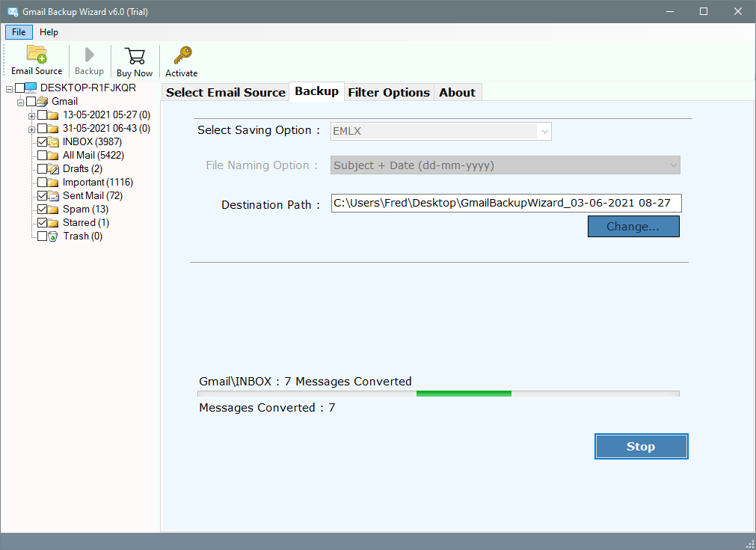This screenshot has height=550, width=756.
Task: Select the Spam (13) label
Action: [x=85, y=210]
